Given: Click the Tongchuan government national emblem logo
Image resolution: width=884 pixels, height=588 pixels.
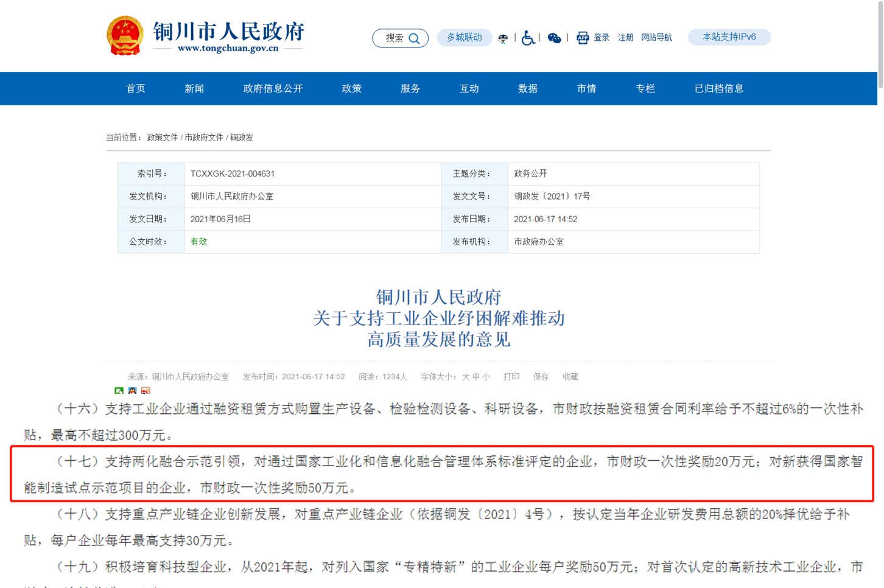Looking at the screenshot, I should tap(125, 35).
